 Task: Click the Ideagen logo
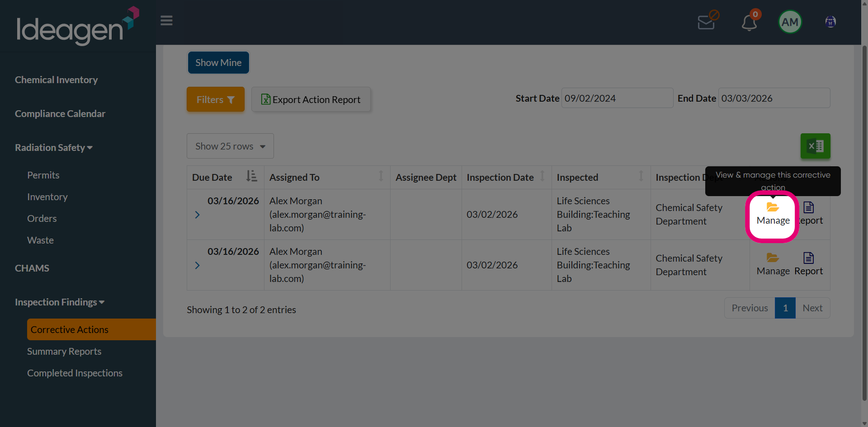pyautogui.click(x=78, y=26)
